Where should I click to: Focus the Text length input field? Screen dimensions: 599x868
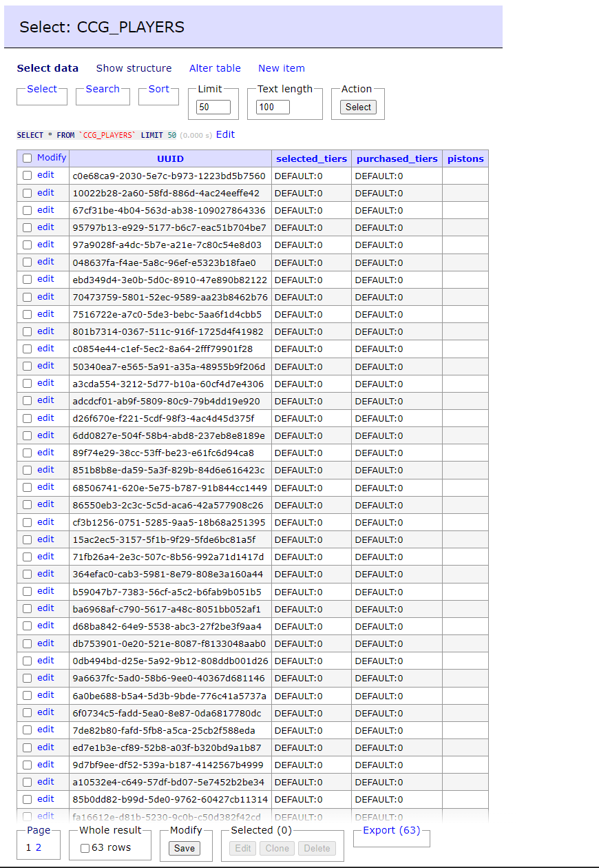(273, 107)
